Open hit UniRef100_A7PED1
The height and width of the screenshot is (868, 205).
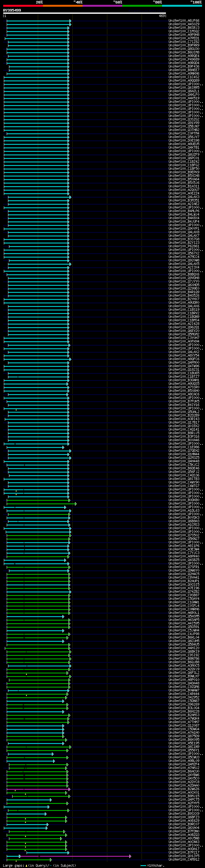(x=184, y=38)
